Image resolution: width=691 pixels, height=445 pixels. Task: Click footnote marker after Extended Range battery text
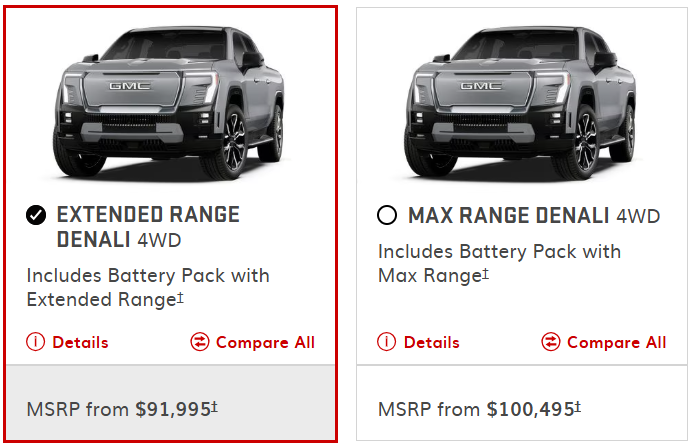point(181,296)
